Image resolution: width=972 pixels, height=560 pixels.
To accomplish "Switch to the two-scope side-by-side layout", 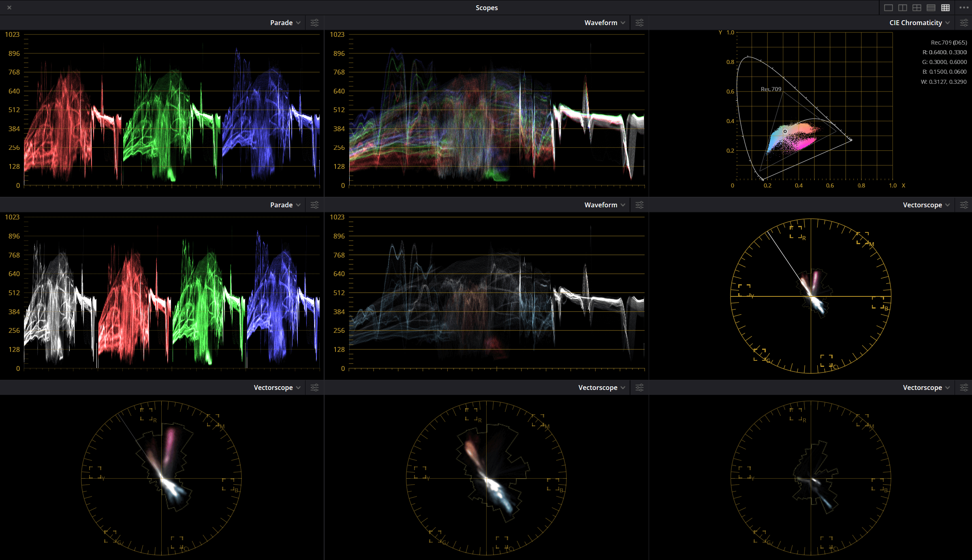I will click(902, 7).
